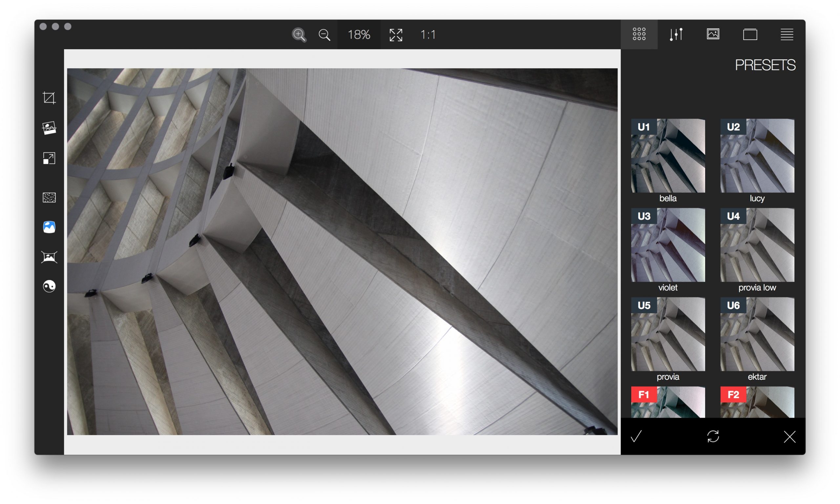Click the fit-to-screen arrows icon
The height and width of the screenshot is (504, 840).
396,35
